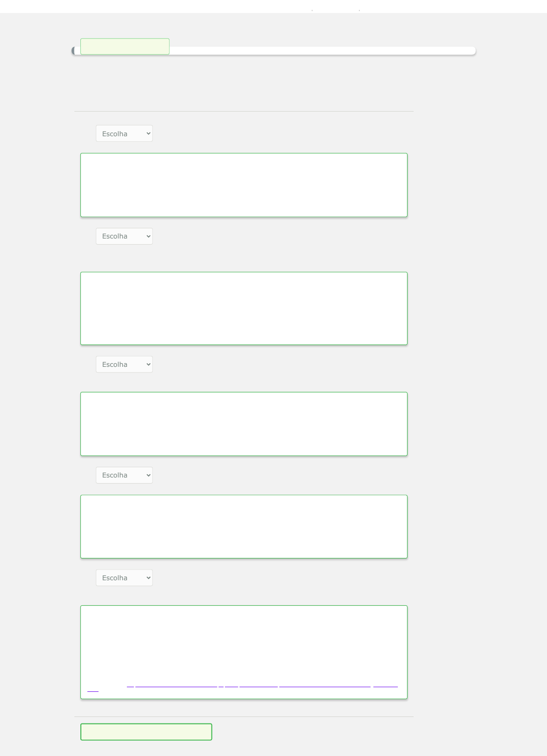
Task: Click the chevron arrow on second Escolha select
Action: pyautogui.click(x=148, y=237)
